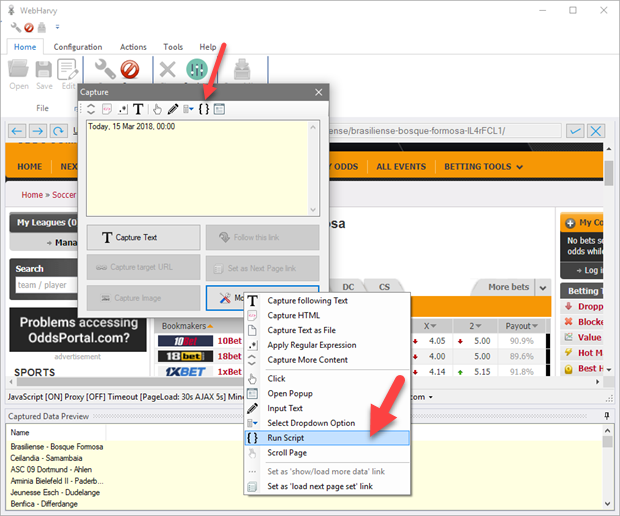Click the browser Back arrow button
The image size is (620, 516).
coord(15,131)
